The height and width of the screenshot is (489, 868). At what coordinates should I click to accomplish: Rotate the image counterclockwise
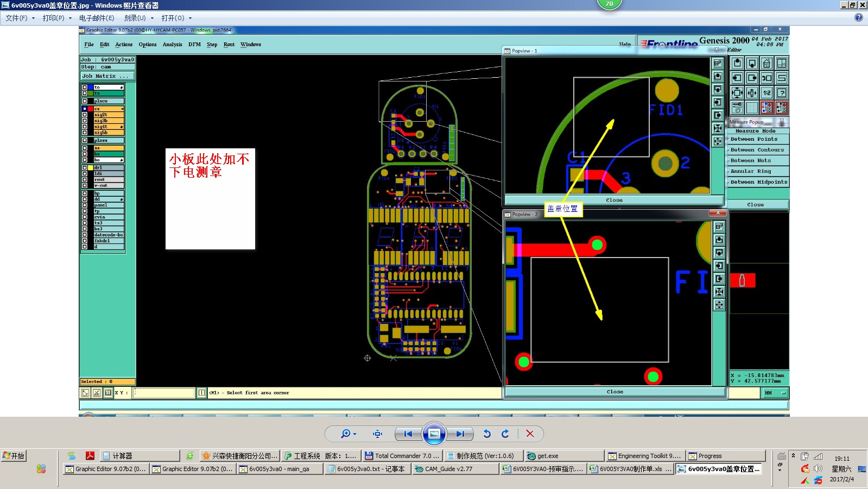point(487,434)
